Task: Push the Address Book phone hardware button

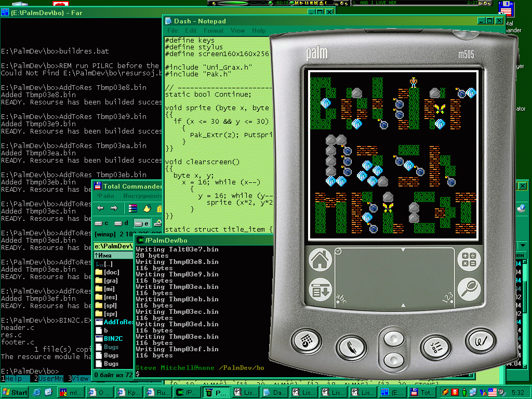Action: click(351, 348)
